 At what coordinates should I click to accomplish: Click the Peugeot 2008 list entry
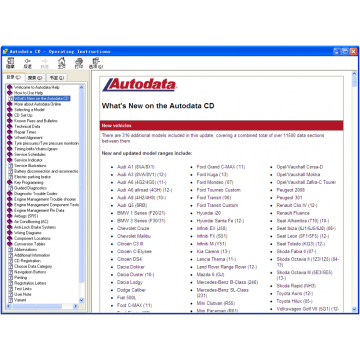pyautogui.click(x=291, y=190)
